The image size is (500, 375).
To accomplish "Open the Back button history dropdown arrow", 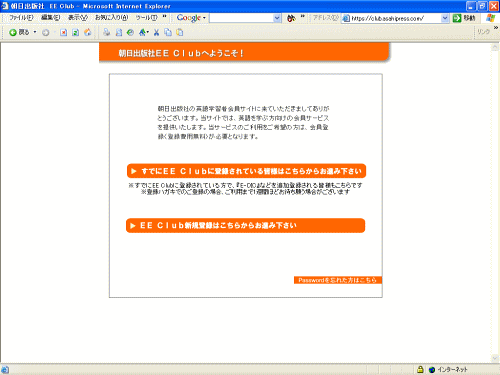I will (35, 32).
